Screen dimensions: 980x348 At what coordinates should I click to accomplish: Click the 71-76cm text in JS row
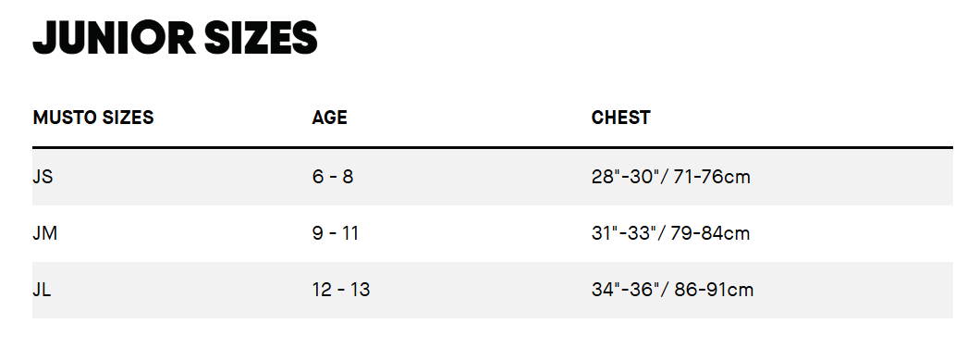click(x=712, y=177)
